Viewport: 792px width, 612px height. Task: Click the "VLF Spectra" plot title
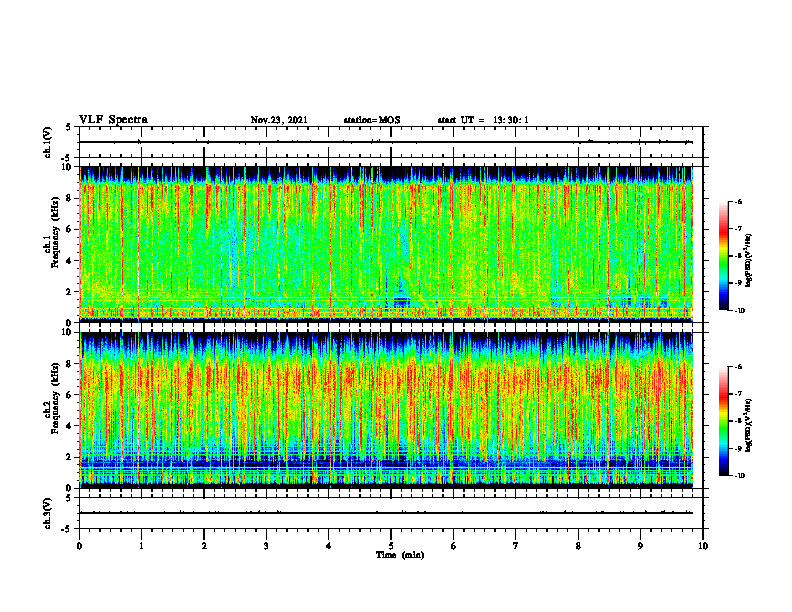click(x=113, y=120)
